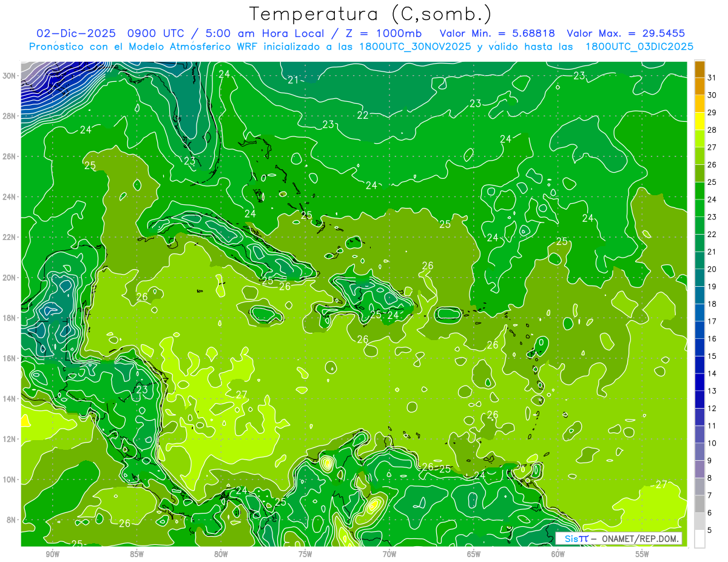The height and width of the screenshot is (562, 728).
Task: Click legend value 7 on the color scale
Action: pyautogui.click(x=710, y=495)
